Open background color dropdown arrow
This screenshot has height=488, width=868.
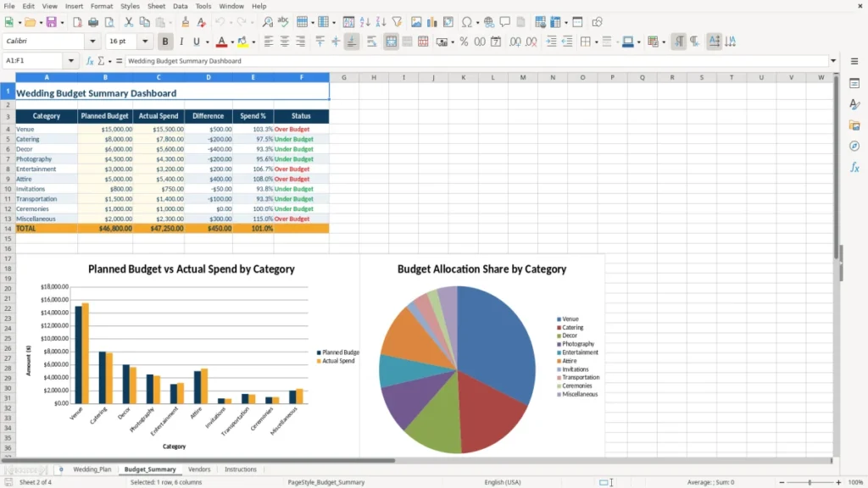pyautogui.click(x=253, y=42)
